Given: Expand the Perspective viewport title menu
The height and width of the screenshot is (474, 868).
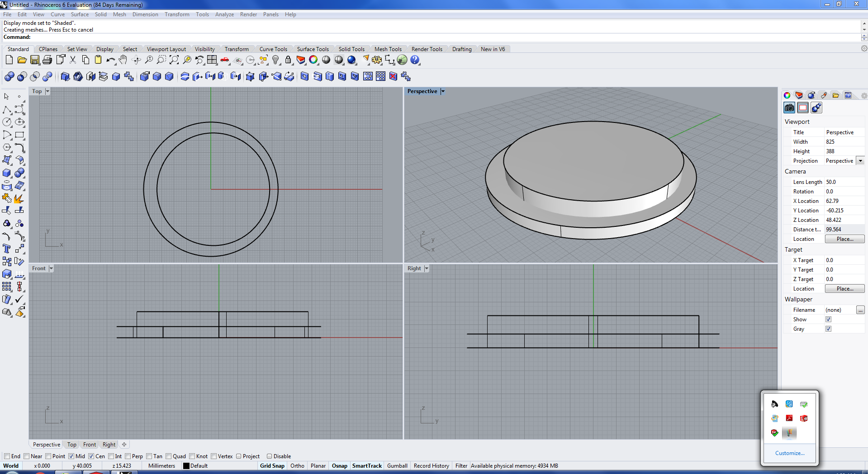Looking at the screenshot, I should point(443,91).
